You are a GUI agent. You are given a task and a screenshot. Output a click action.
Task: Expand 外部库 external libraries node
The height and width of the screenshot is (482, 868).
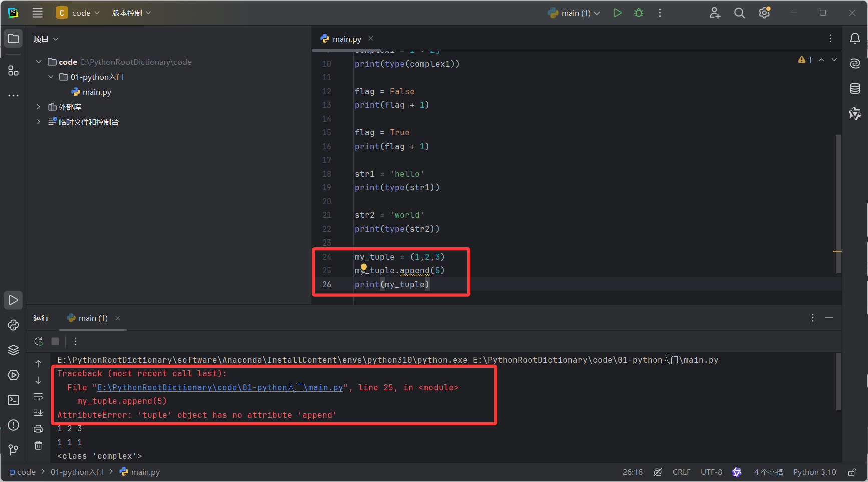coord(39,107)
